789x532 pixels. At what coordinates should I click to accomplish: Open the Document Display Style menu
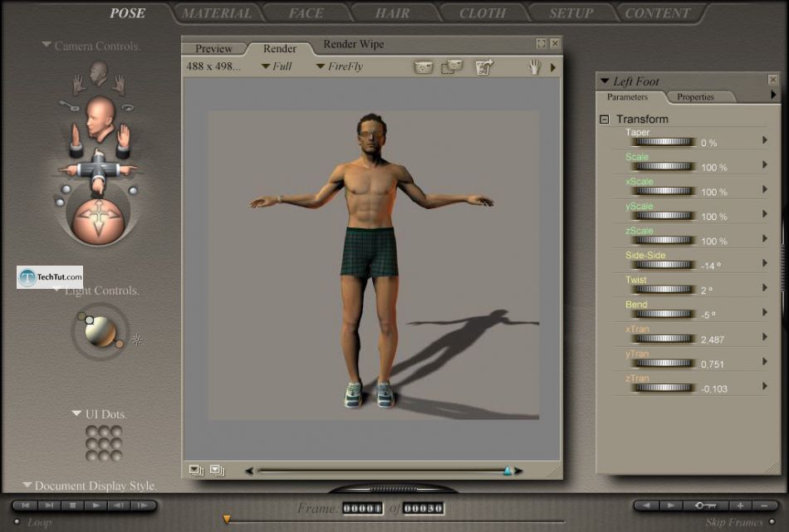(27, 486)
